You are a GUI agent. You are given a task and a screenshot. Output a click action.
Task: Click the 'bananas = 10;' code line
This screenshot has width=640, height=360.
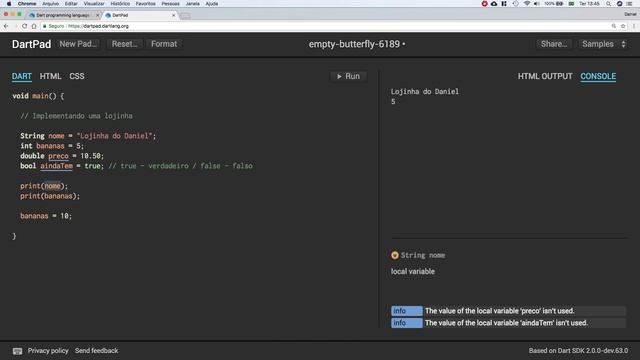click(x=46, y=216)
